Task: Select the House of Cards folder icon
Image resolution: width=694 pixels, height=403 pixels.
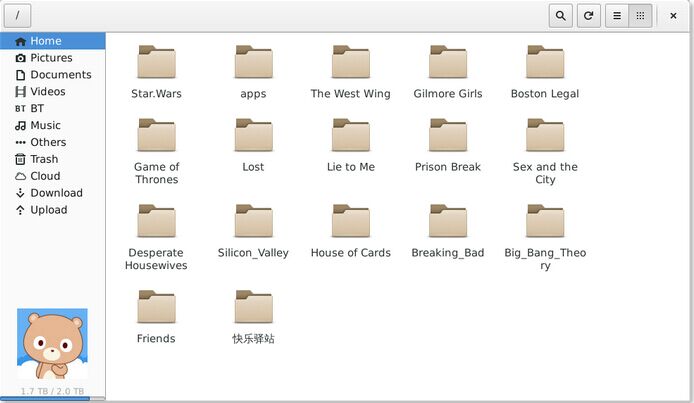Action: [x=351, y=221]
